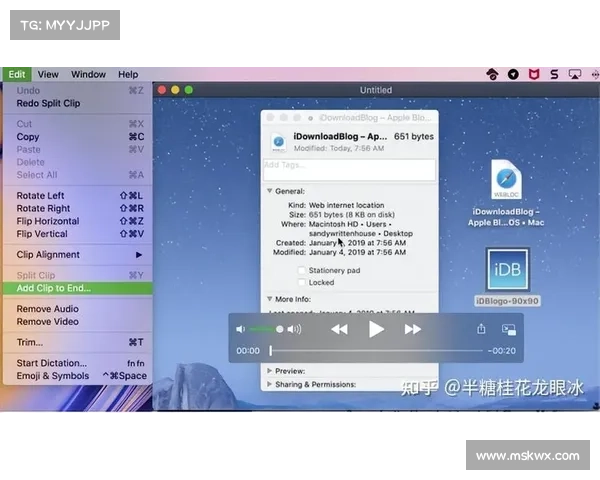Choose Redo Split Clip
This screenshot has height=480, width=600.
click(78, 103)
